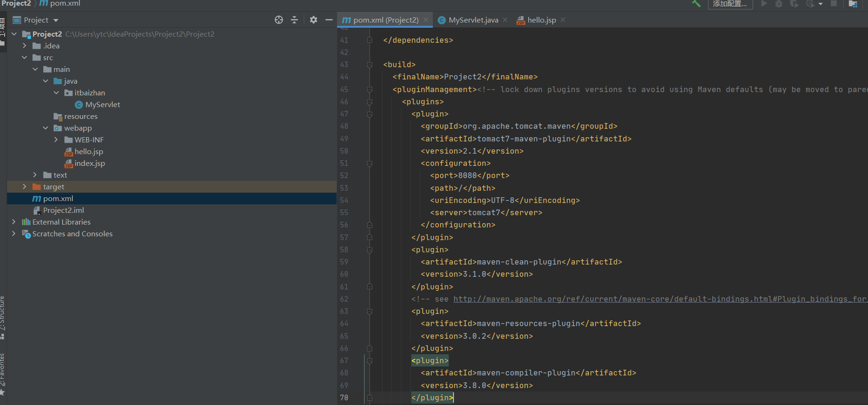Expand the WEB-INF folder
868x405 pixels.
tap(56, 140)
